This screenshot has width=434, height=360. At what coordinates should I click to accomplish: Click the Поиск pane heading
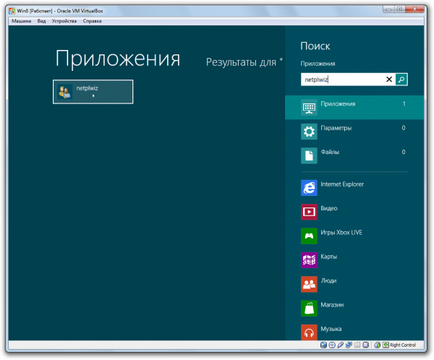[315, 46]
